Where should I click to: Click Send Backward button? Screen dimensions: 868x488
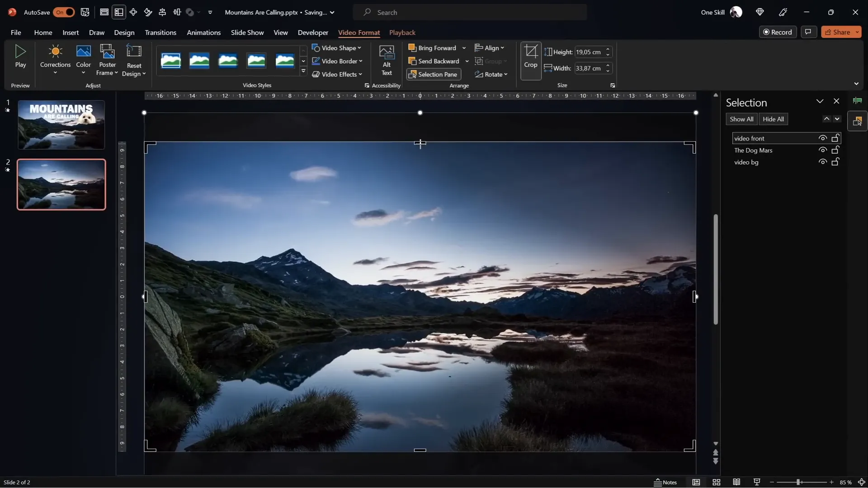[434, 61]
